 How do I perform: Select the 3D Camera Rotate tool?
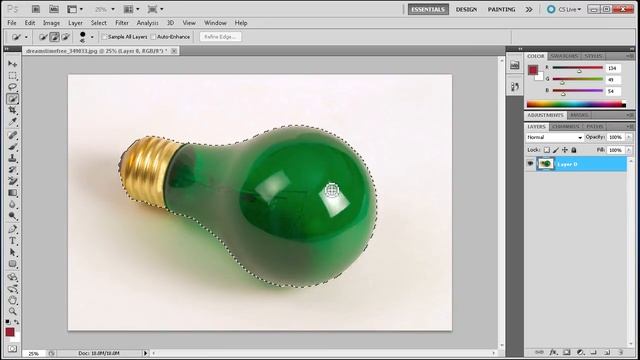click(13, 289)
